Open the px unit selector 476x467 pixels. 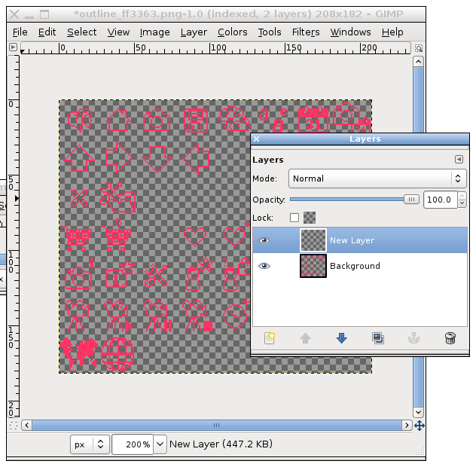[90, 444]
